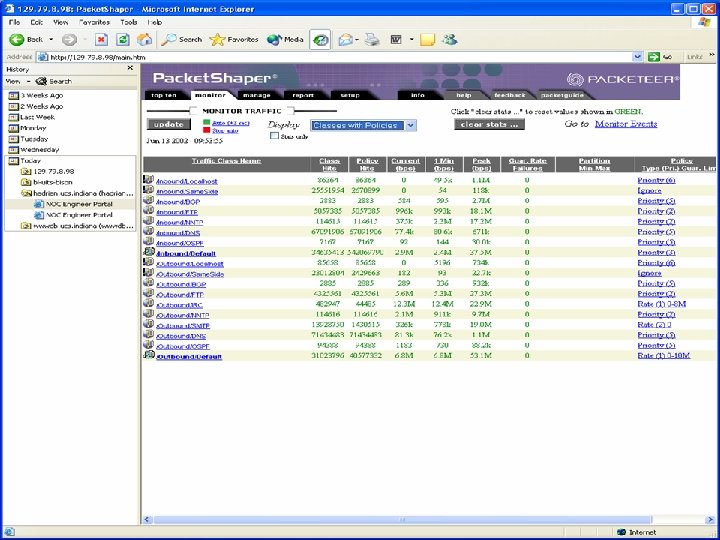Collapse the Today history group
Image resolution: width=720 pixels, height=540 pixels.
pos(25,161)
